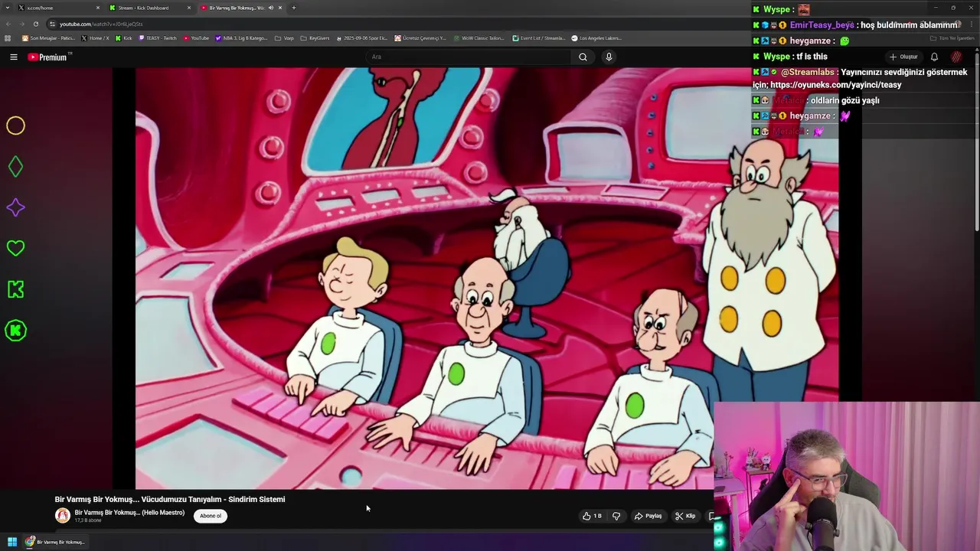Click the round green Kick K icon
Image resolution: width=980 pixels, height=551 pixels.
point(15,331)
